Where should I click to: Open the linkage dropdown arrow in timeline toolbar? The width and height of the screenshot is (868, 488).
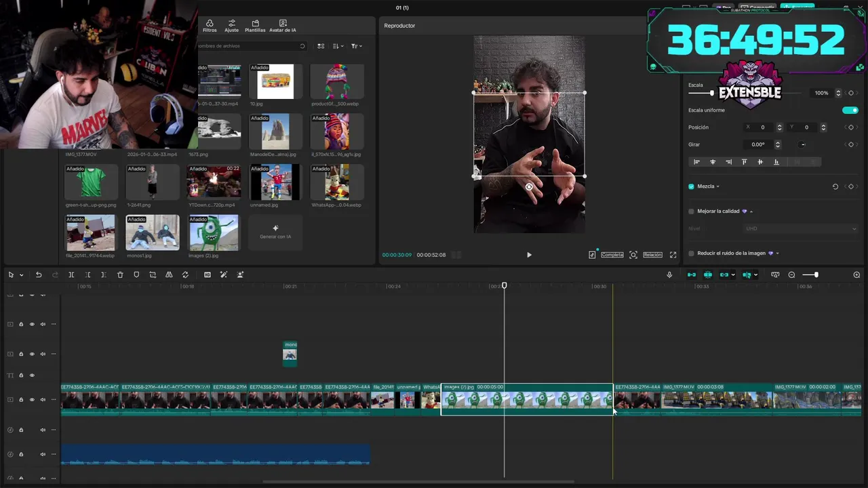(x=734, y=274)
